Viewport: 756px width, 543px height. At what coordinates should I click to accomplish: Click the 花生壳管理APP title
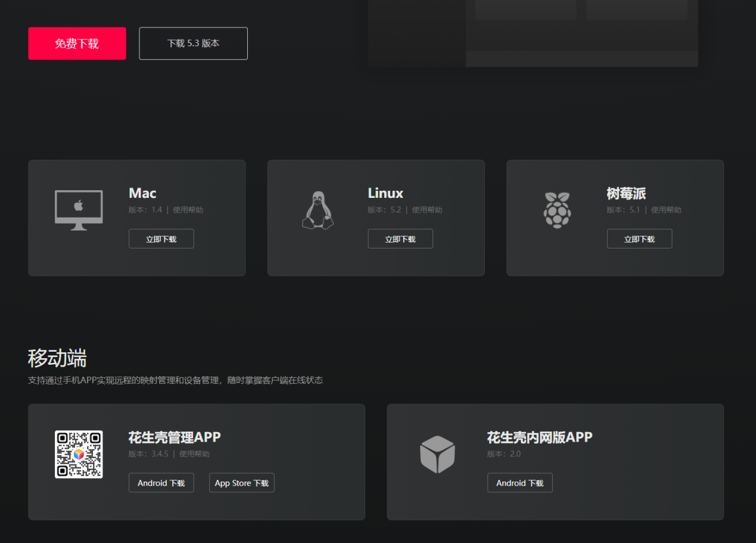pyautogui.click(x=175, y=437)
